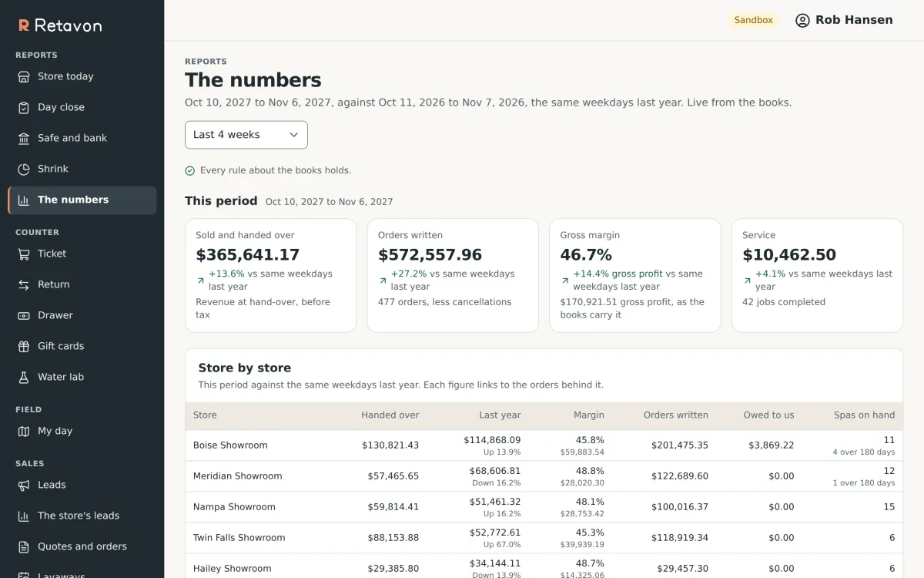
Task: Click Nampa margin 48.1%
Action: [x=590, y=502]
